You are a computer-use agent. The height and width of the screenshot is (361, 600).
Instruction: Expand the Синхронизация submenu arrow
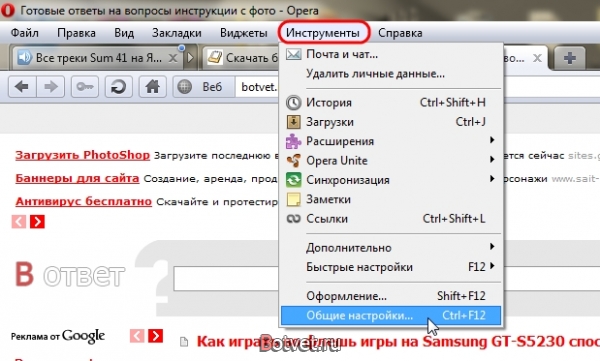(492, 179)
